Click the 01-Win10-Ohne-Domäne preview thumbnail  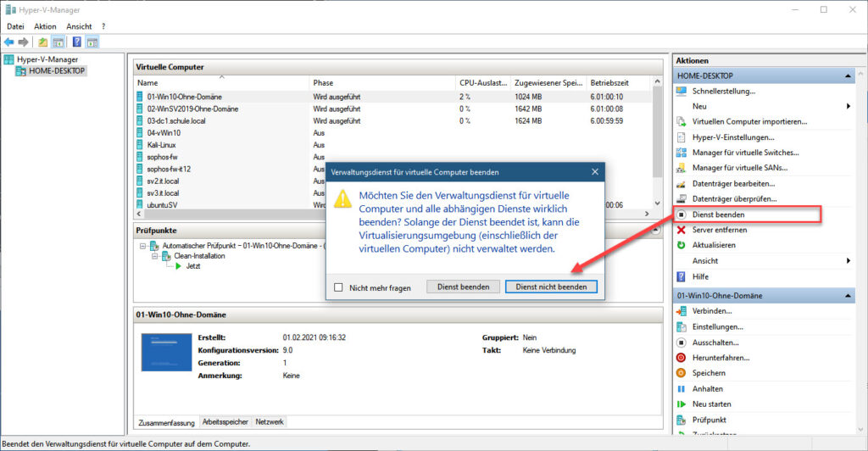point(167,352)
